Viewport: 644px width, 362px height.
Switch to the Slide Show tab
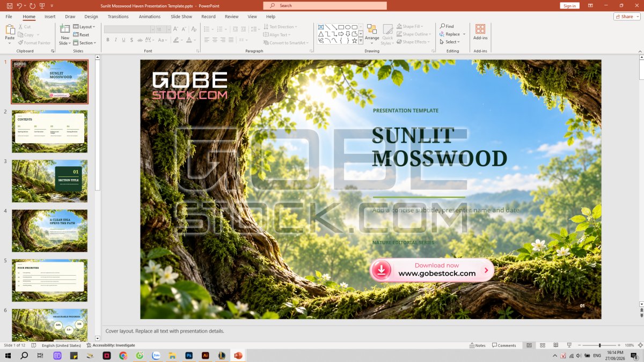point(181,17)
